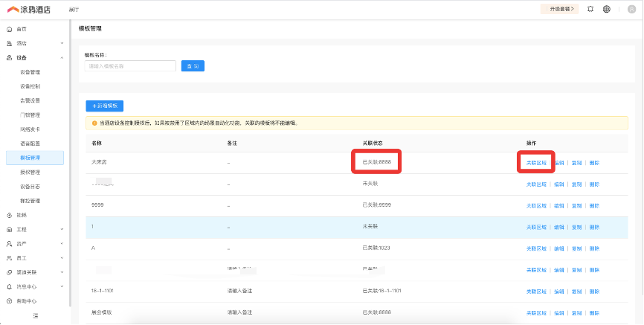The width and height of the screenshot is (644, 325).
Task: Open language globe icon in top bar
Action: point(607,9)
